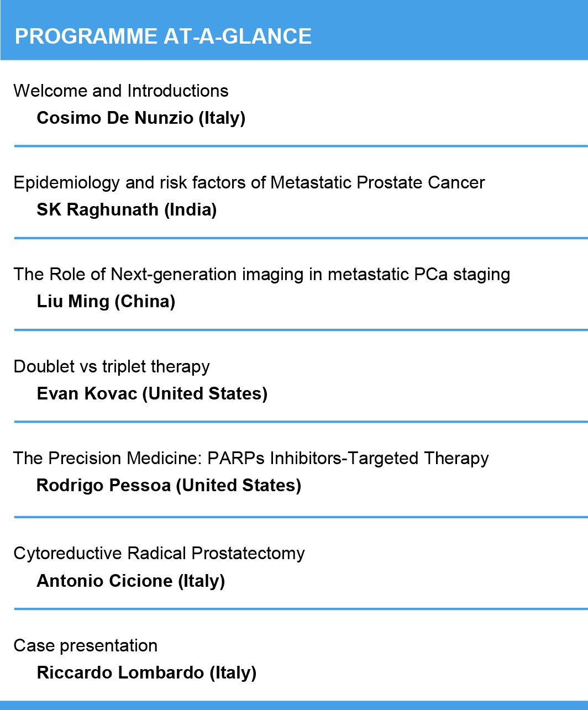Open speaker Riccardo Lombardo (Italy)
Image resolution: width=588 pixels, height=710 pixels.
pos(146,672)
